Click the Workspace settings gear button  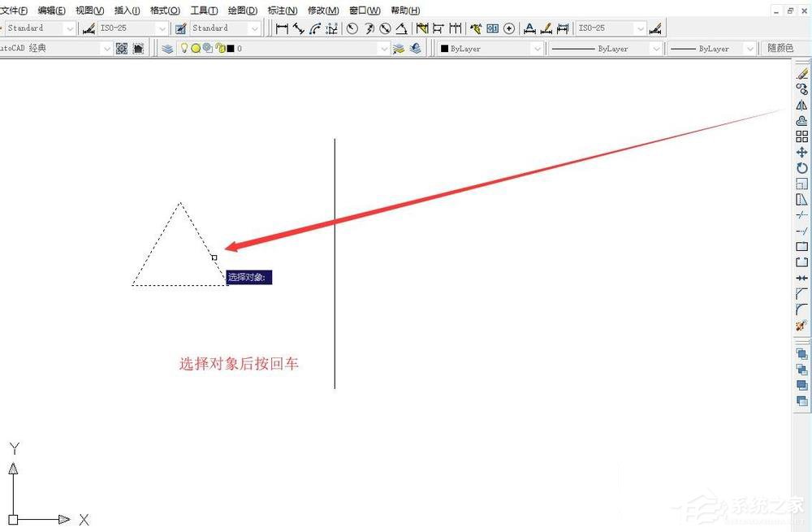(122, 49)
